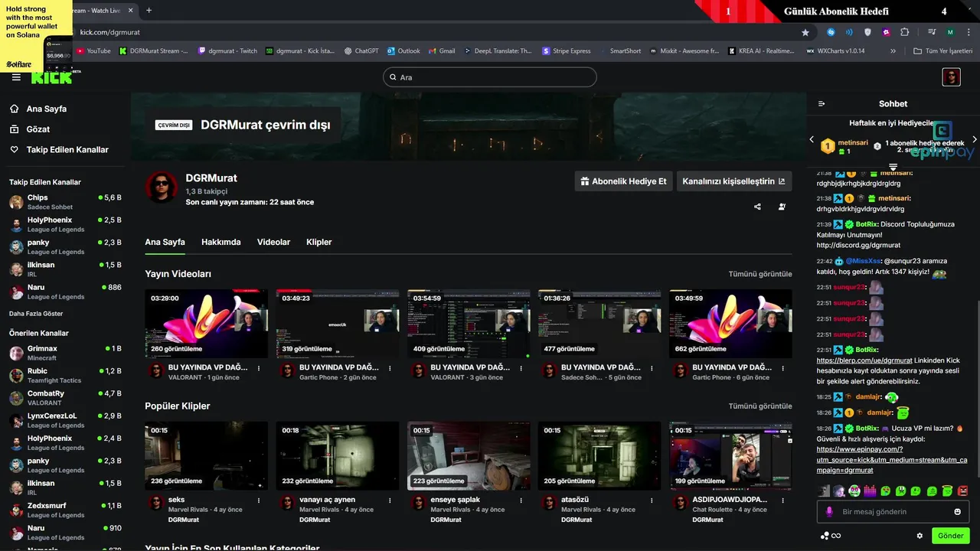Show previous weekly gifter with left arrow
Viewport: 980px width, 551px height.
coord(812,139)
